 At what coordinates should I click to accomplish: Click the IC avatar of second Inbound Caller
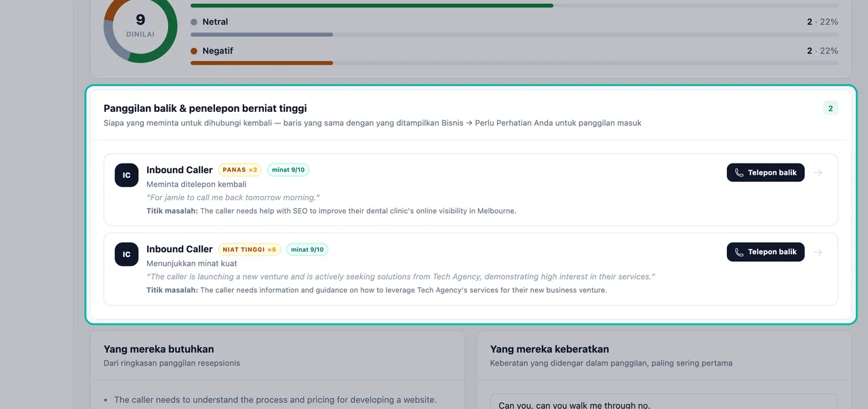coord(126,254)
